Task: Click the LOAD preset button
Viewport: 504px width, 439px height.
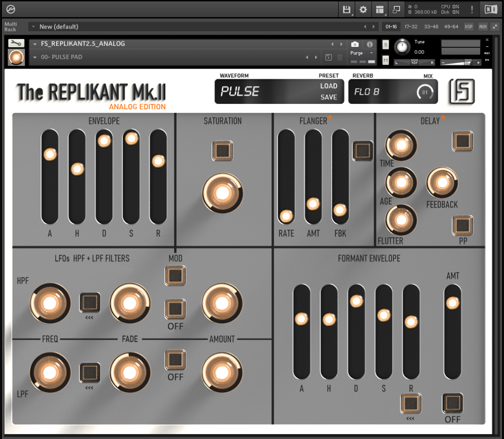Action: (x=328, y=86)
